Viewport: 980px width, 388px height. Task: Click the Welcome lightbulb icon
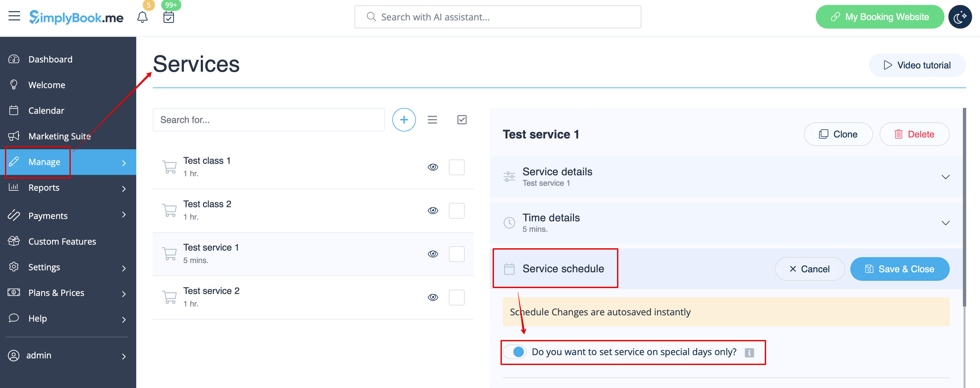(x=14, y=85)
